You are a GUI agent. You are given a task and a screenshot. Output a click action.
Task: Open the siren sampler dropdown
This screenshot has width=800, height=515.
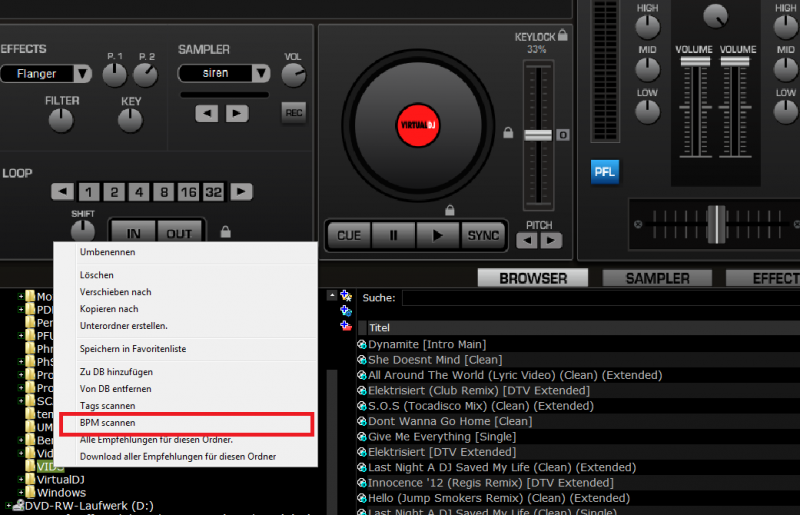pos(261,73)
